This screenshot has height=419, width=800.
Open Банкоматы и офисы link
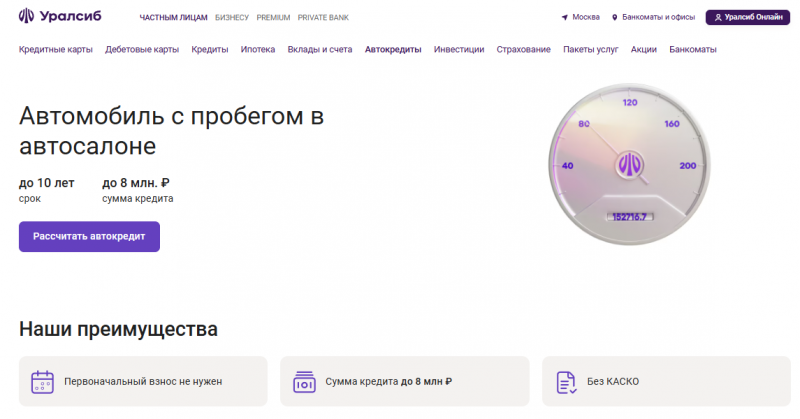point(659,17)
